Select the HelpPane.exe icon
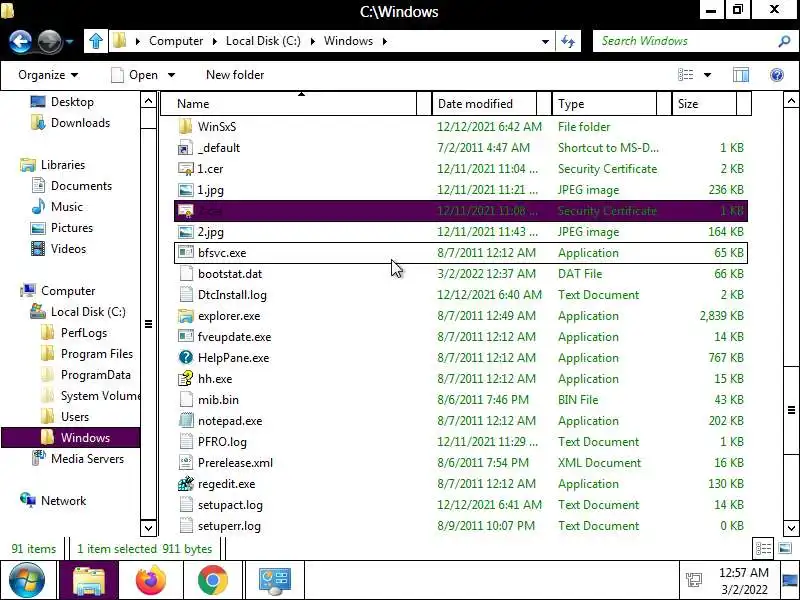 point(186,358)
